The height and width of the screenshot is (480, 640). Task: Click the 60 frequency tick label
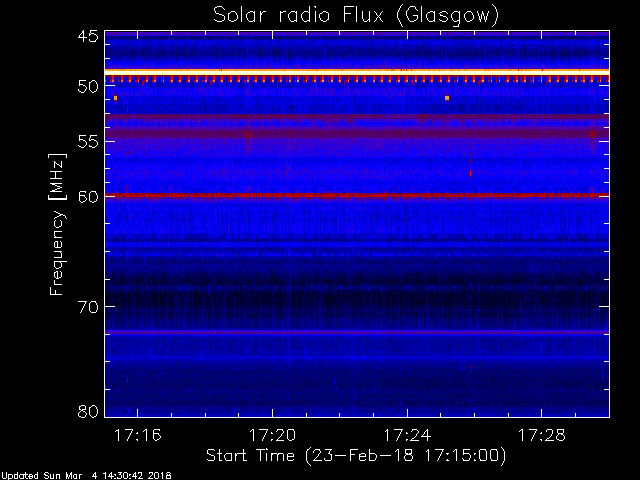pyautogui.click(x=88, y=196)
